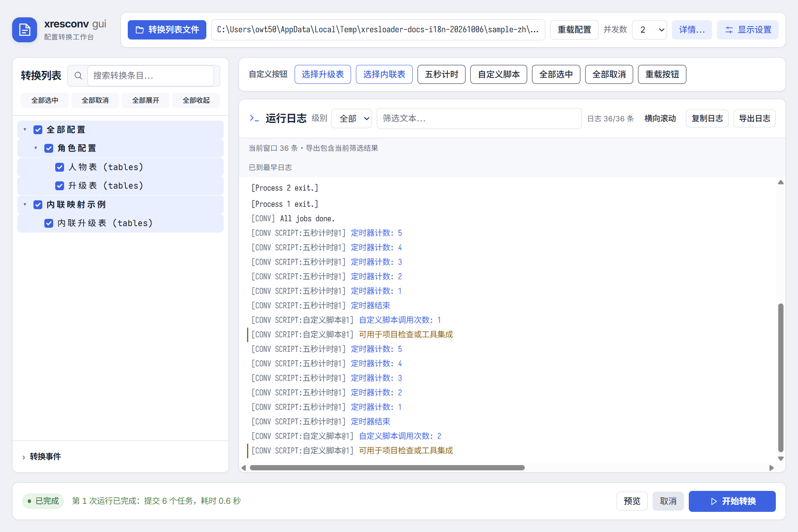Toggle the 内联升级表 (tables) checkbox

point(49,223)
